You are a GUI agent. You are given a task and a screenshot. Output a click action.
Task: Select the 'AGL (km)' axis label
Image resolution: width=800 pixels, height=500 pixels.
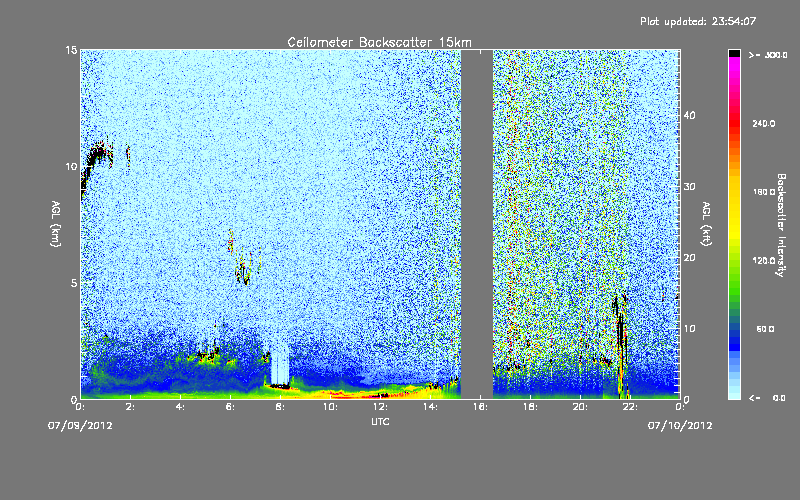56,224
